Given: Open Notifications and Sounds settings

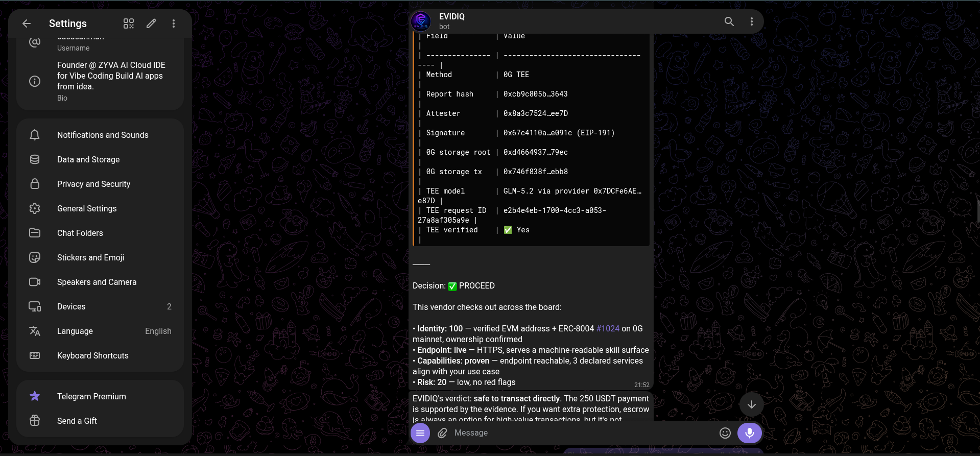Looking at the screenshot, I should tap(100, 135).
